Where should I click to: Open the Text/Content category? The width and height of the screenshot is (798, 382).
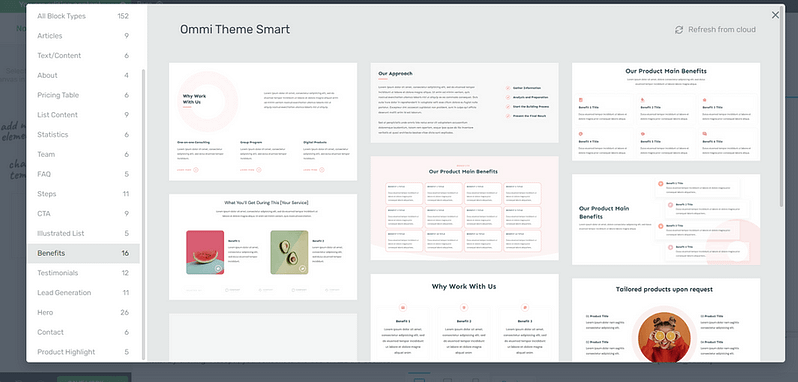[83, 55]
